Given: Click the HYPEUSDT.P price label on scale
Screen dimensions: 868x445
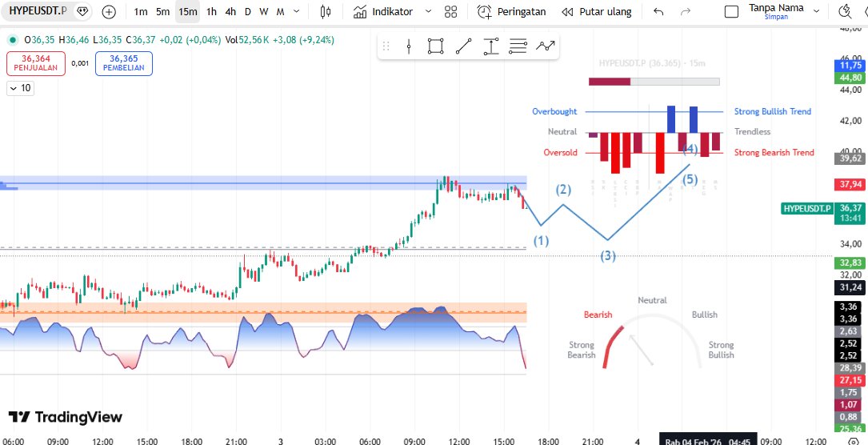Looking at the screenshot, I should tap(807, 209).
